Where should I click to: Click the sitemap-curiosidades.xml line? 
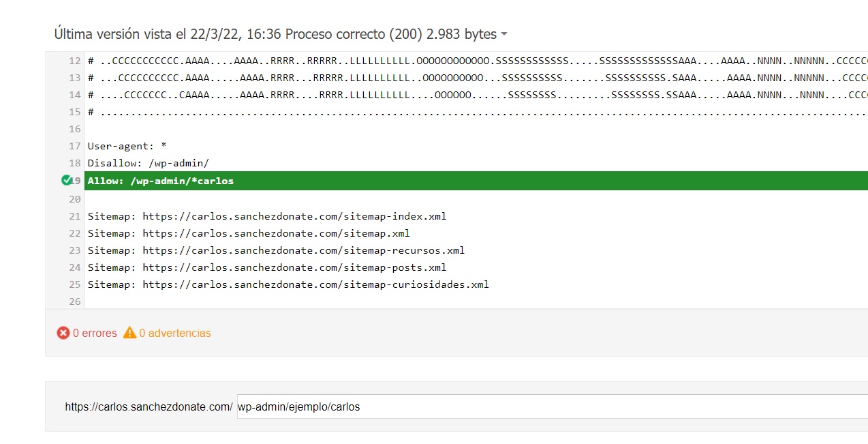pyautogui.click(x=288, y=284)
